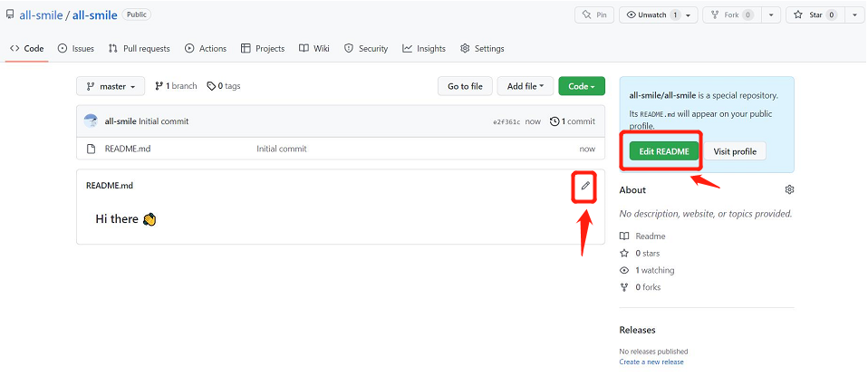
Task: Click the Go to file button
Action: point(465,86)
